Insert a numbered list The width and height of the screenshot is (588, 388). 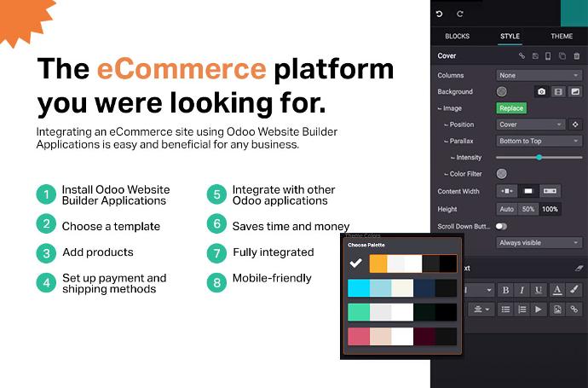522,310
